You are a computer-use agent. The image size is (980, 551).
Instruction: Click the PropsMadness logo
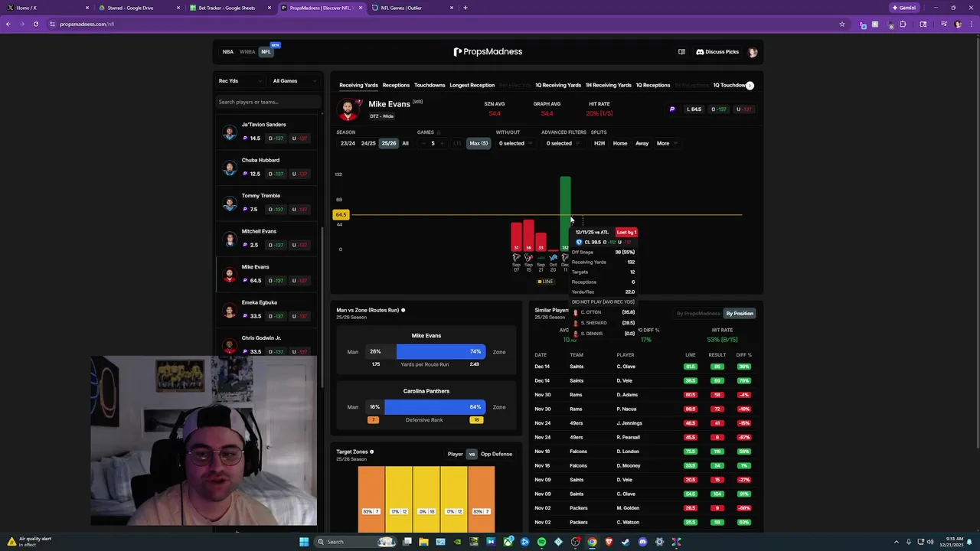point(488,52)
